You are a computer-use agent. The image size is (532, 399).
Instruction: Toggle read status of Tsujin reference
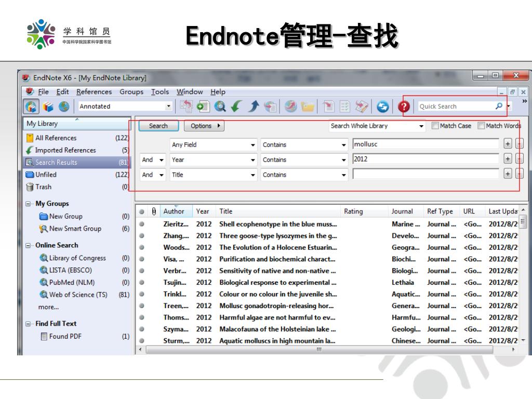(142, 282)
